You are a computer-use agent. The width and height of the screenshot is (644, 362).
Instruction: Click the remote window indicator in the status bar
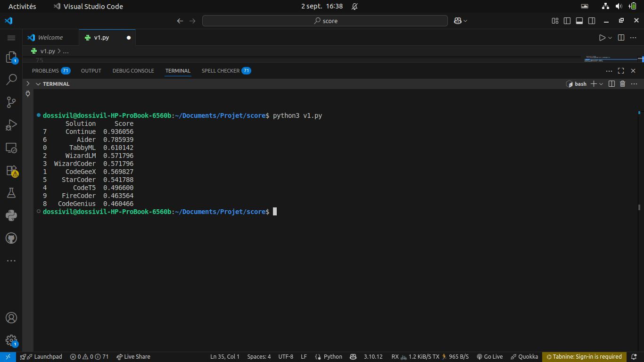[8, 357]
